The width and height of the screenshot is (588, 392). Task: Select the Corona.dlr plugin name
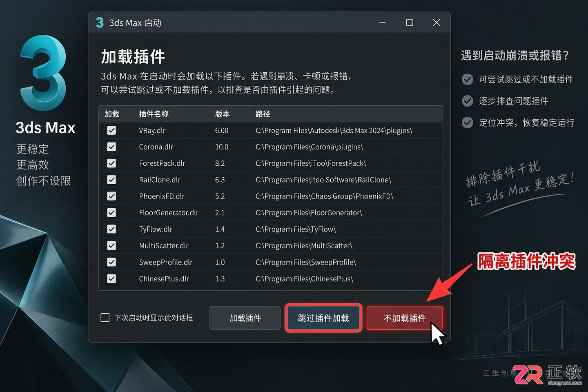coord(156,147)
